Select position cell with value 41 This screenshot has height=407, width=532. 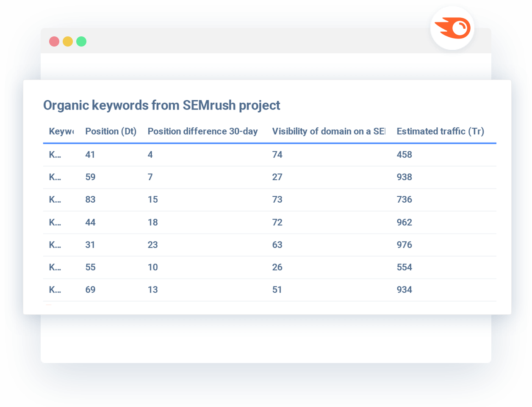[90, 154]
